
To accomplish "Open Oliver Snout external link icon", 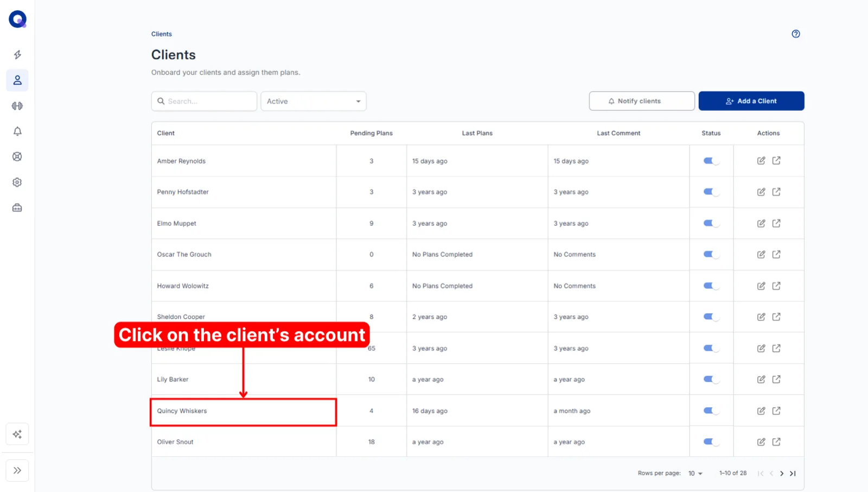I will [776, 441].
